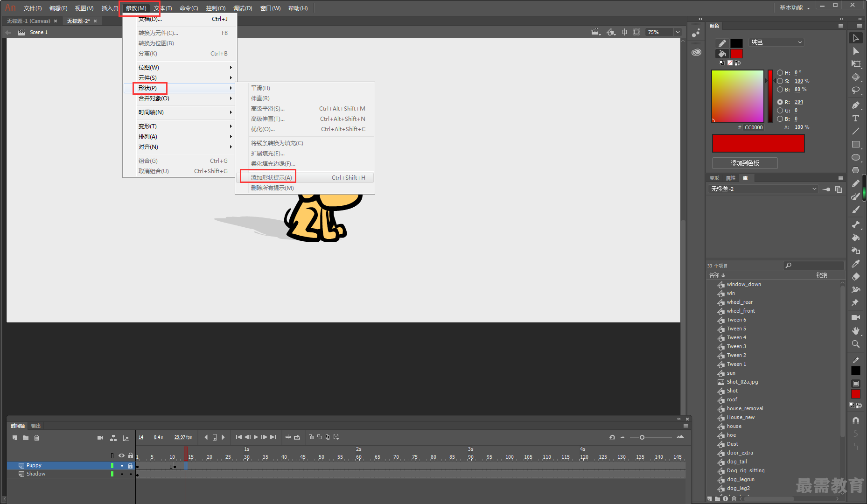867x504 pixels.
Task: Select the Paint Bucket tool
Action: pyautogui.click(x=855, y=238)
